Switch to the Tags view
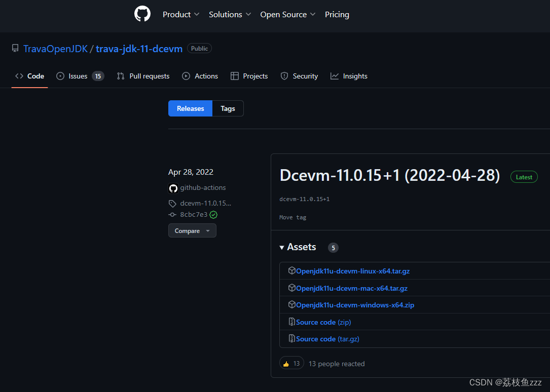This screenshot has width=550, height=392. click(228, 108)
